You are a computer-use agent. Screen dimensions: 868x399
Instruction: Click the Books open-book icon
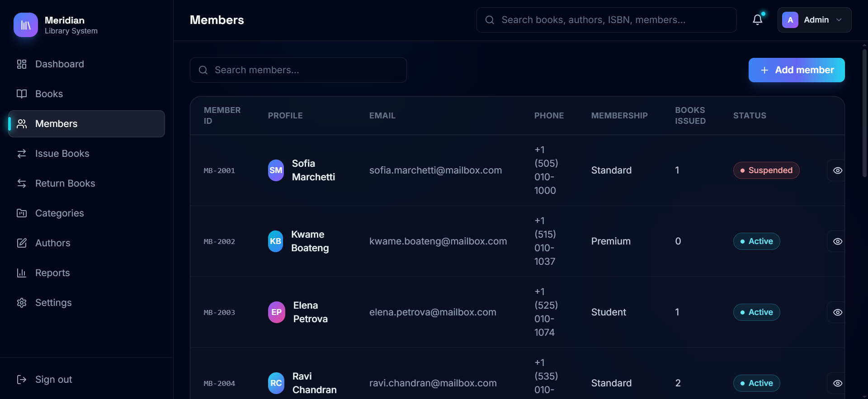click(22, 94)
